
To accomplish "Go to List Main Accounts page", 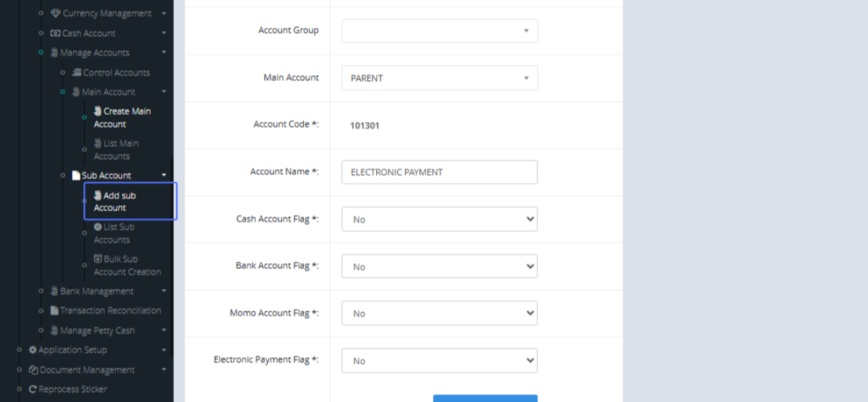I will pyautogui.click(x=116, y=150).
